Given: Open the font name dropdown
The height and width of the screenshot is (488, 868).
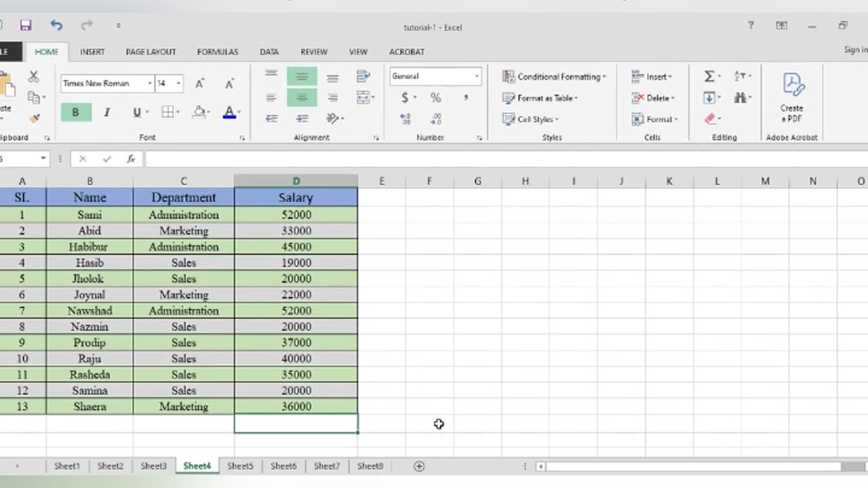Looking at the screenshot, I should point(150,83).
